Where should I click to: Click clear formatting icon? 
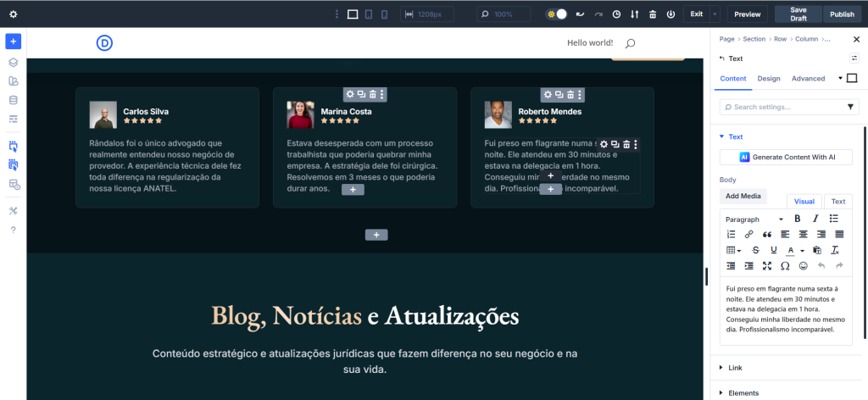point(835,250)
